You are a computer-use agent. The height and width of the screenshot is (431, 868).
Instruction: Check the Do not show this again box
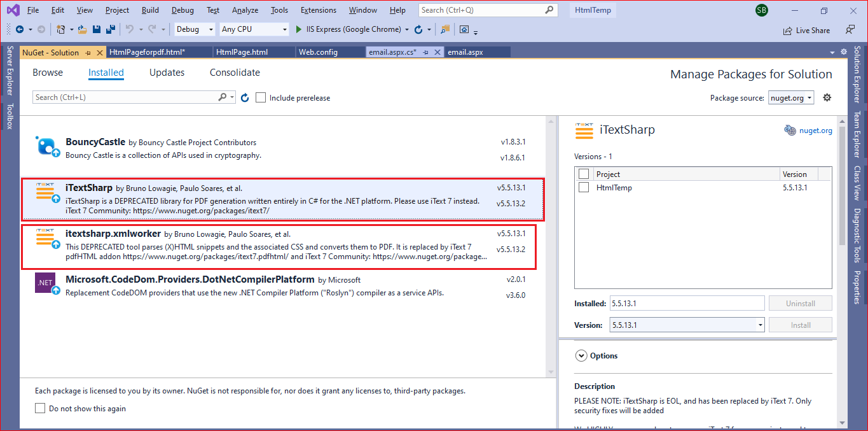[40, 408]
